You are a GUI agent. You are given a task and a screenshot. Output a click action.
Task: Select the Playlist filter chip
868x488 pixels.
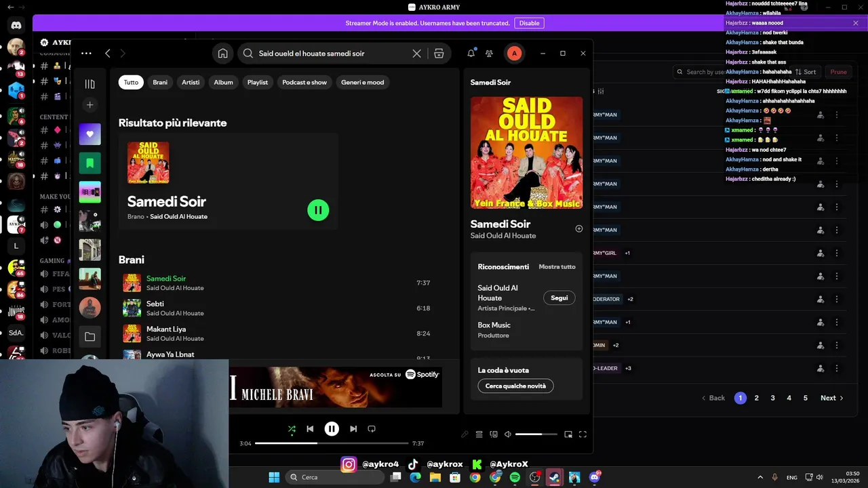[258, 82]
